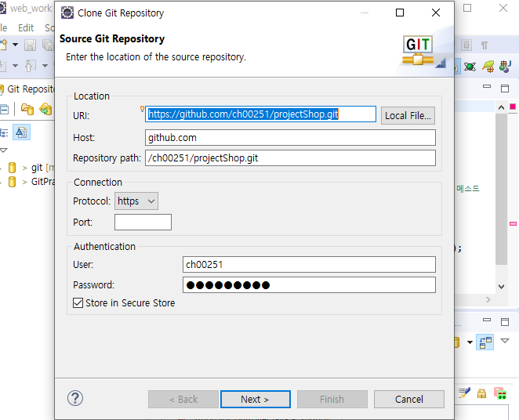The image size is (519, 420).
Task: Click clone Git repository icon in Git Repositories view
Action: tap(45, 109)
